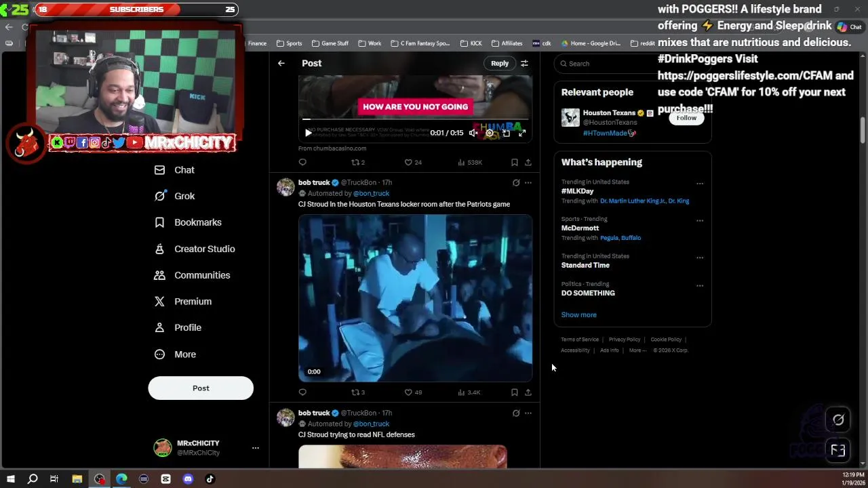Screen dimensions: 868x488
Task: Open Grok in the X sidebar
Action: tap(174, 196)
